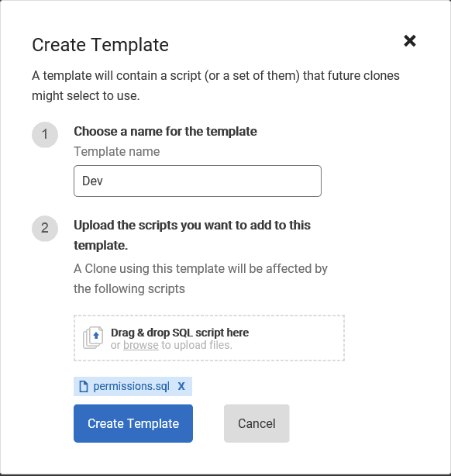Click the 'Create Template' dialog title

click(100, 45)
